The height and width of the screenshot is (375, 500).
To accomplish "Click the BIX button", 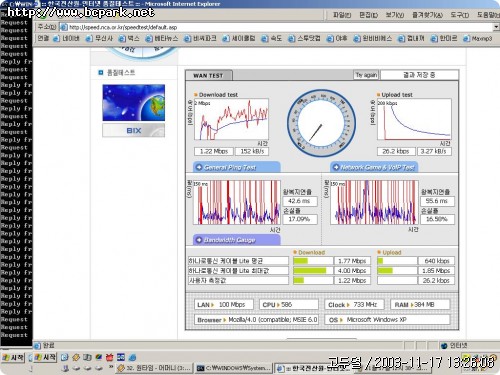I will (134, 130).
